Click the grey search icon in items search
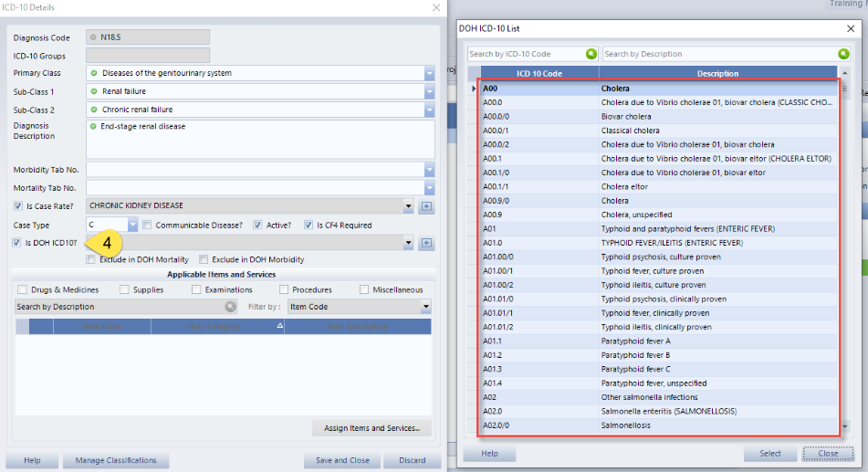 [230, 307]
